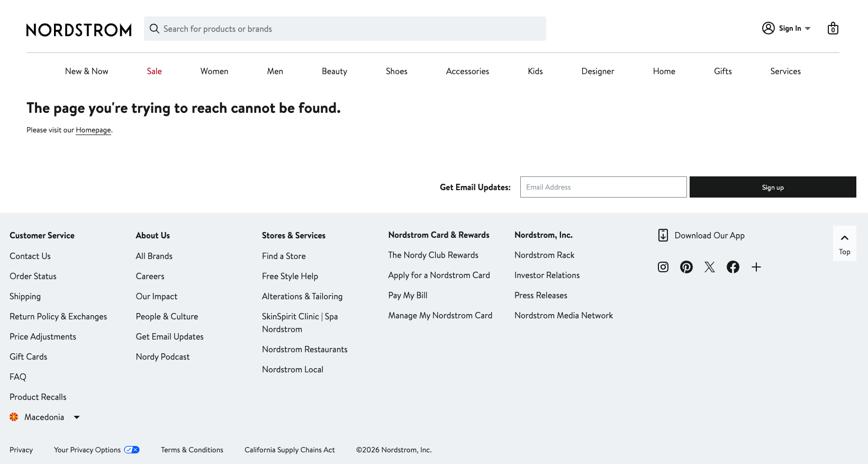The width and height of the screenshot is (868, 464).
Task: Click the Macedonia flag icon
Action: tap(14, 417)
